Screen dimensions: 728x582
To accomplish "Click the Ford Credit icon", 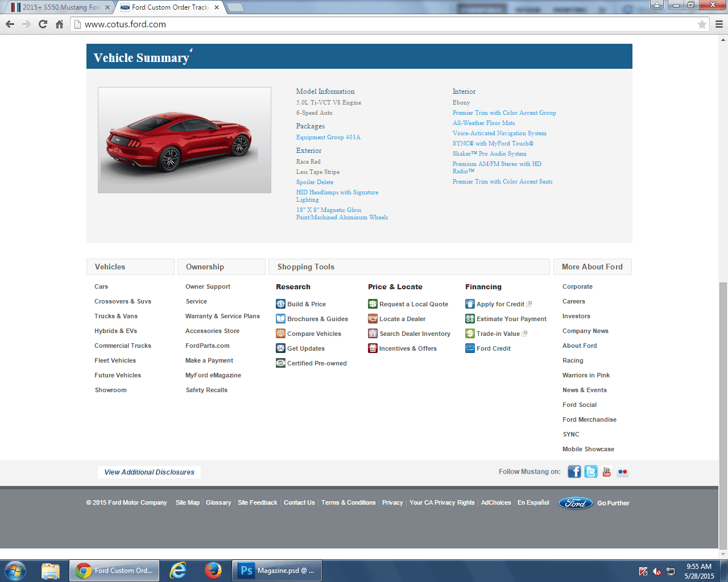I will click(x=470, y=348).
